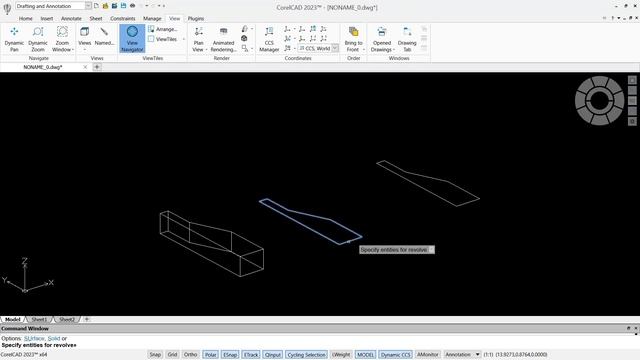The height and width of the screenshot is (360, 640).
Task: Go to the Annotate ribbon tab
Action: click(x=71, y=18)
